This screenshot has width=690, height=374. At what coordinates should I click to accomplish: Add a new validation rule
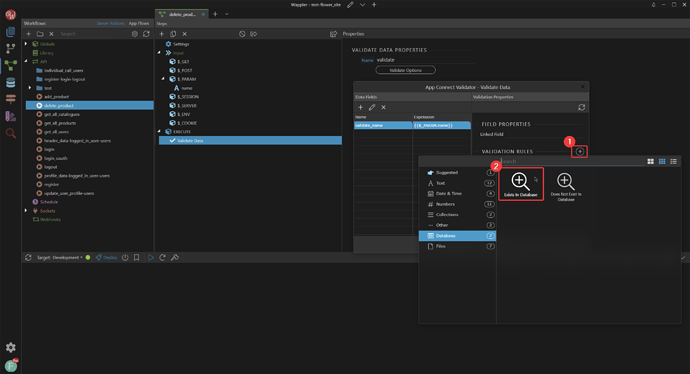click(580, 152)
